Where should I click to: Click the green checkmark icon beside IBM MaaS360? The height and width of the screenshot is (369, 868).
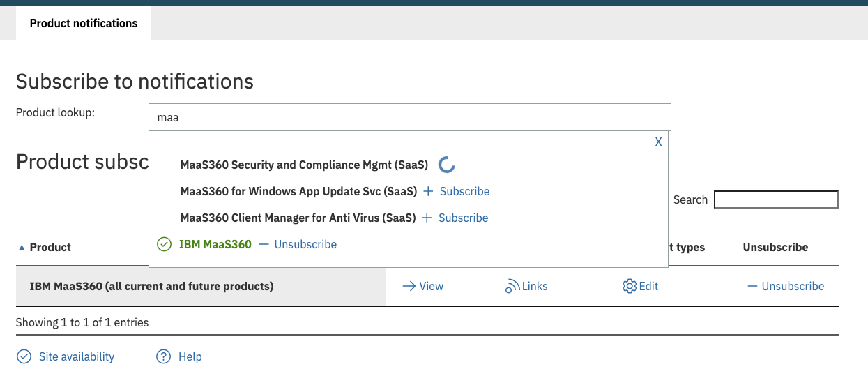click(x=165, y=244)
